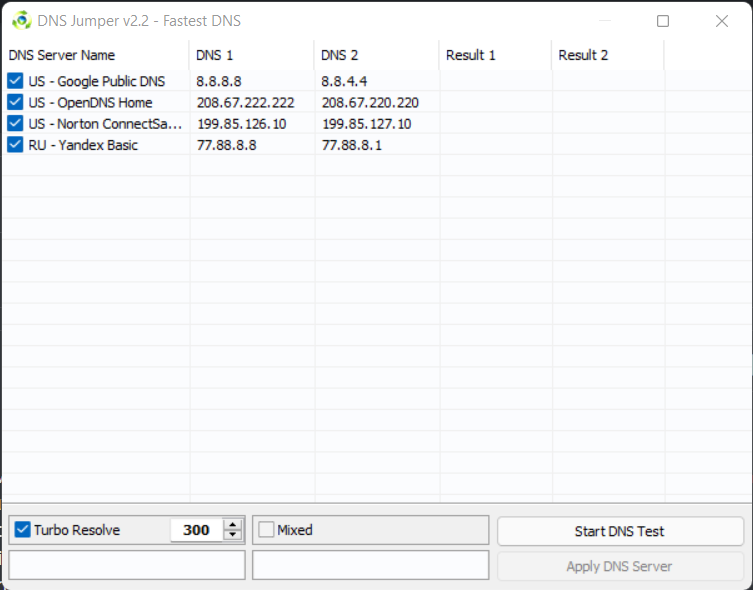Maximize the DNS Jumper window
753x590 pixels.
click(x=663, y=21)
